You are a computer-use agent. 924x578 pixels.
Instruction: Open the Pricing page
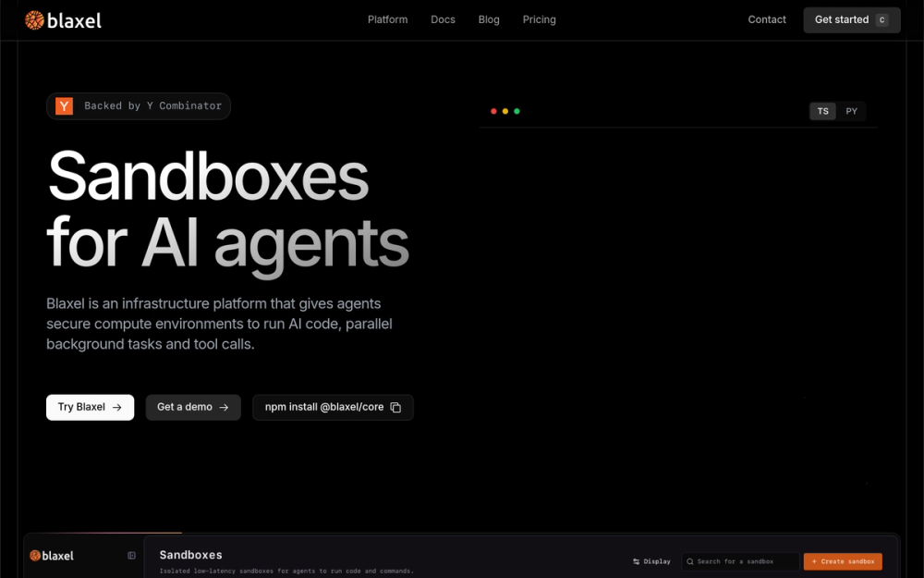click(x=540, y=19)
